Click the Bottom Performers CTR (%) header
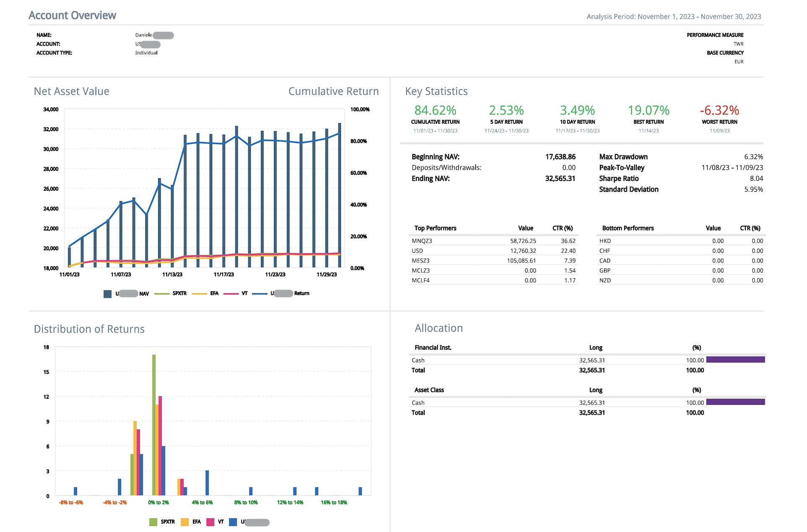Viewport: 807px width, 532px height. point(750,228)
